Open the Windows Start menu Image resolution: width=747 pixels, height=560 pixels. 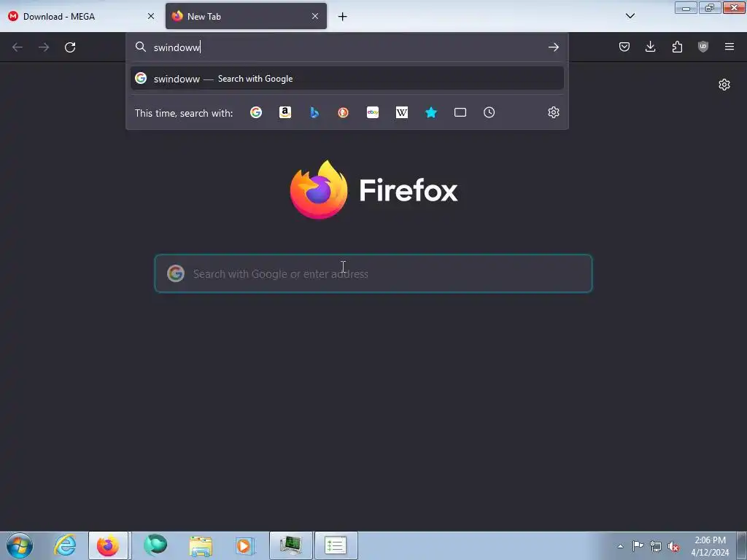(19, 545)
